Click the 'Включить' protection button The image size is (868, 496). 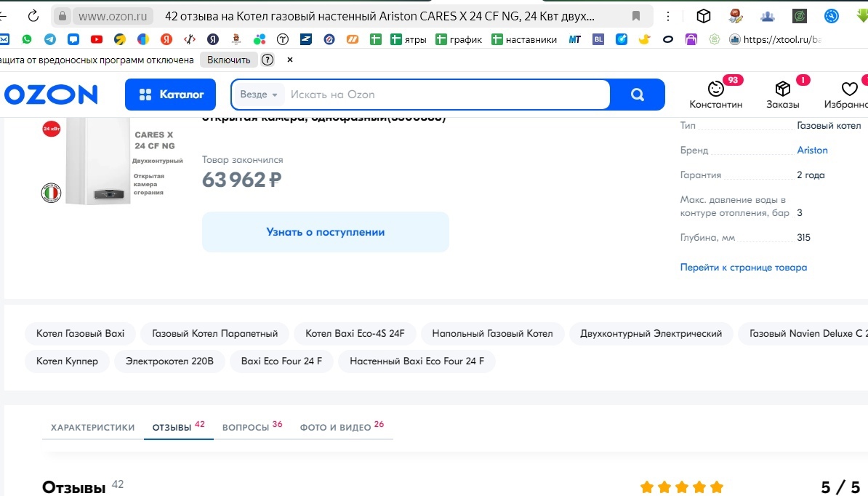coord(228,60)
